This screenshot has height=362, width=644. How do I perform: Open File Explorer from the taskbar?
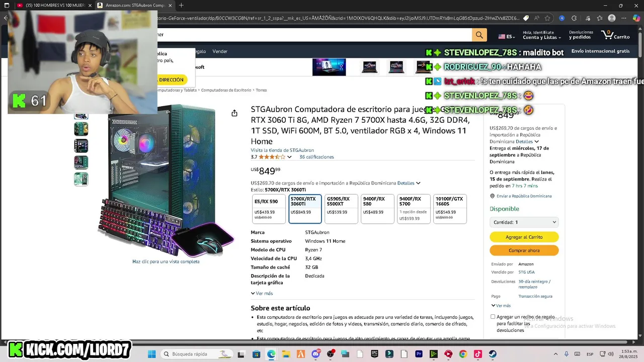[286, 354]
